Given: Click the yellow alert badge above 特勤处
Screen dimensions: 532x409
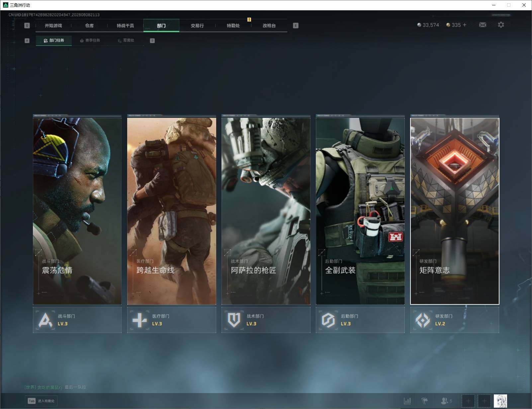Looking at the screenshot, I should (x=249, y=20).
